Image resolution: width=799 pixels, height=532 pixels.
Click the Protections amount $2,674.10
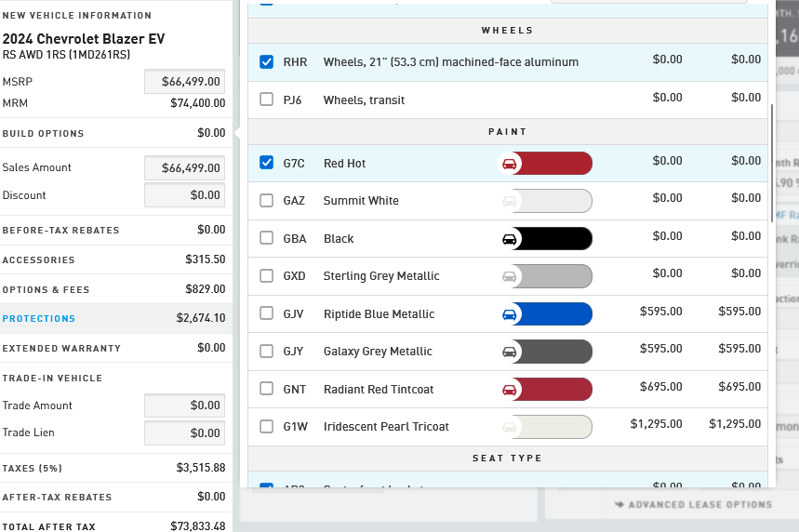click(x=201, y=318)
